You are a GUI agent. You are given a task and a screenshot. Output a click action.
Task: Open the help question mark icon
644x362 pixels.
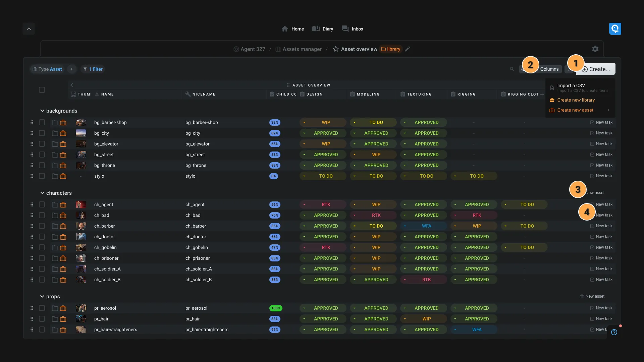(x=614, y=332)
